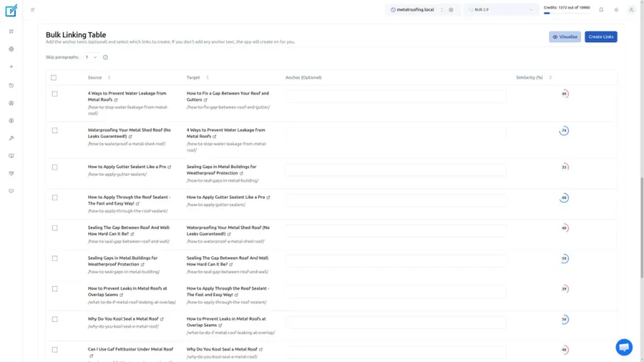Expand the Skip paragraphs dropdown
Screen dimensions: 644x362
91,57
